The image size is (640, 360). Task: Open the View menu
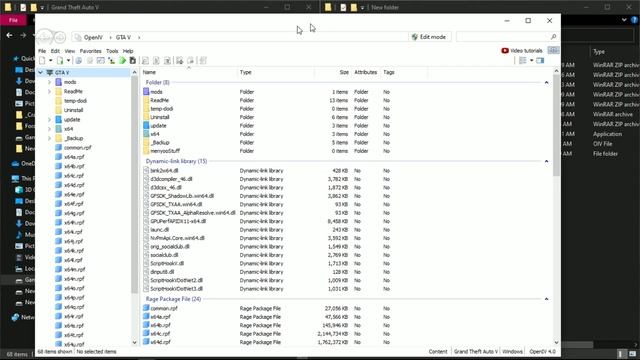pos(70,51)
